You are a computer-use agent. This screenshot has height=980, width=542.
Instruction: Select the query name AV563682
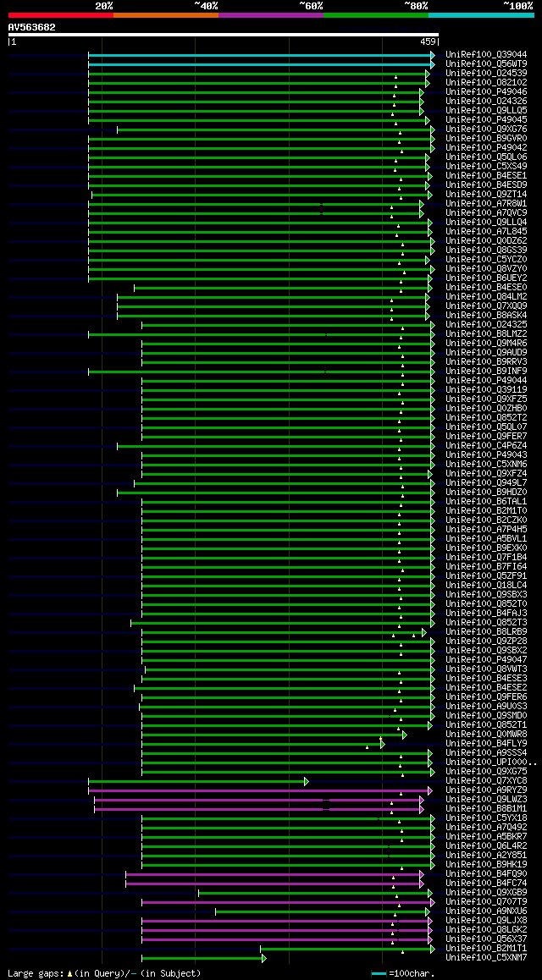(32, 27)
